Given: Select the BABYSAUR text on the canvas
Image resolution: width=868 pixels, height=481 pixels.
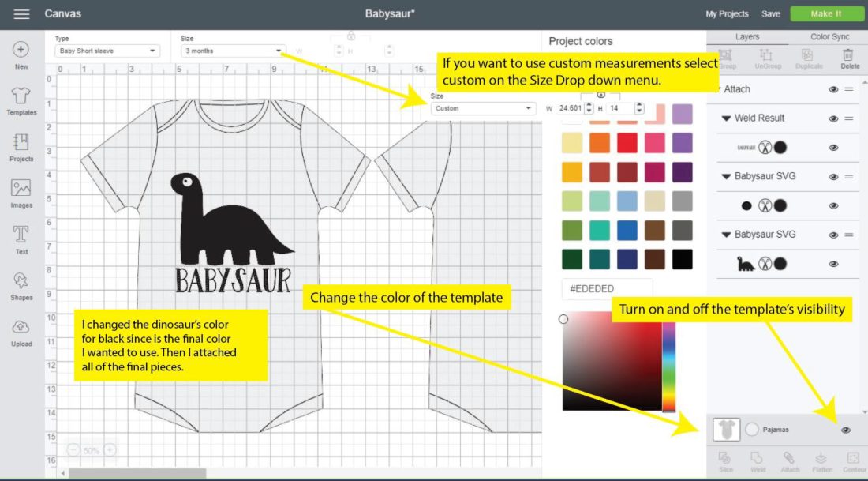Looking at the screenshot, I should 233,280.
